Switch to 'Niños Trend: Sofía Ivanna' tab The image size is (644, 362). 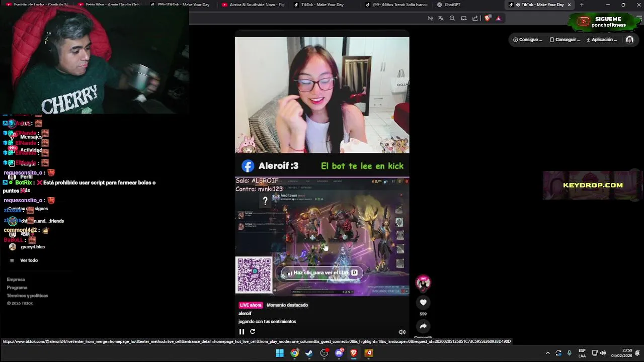396,5
